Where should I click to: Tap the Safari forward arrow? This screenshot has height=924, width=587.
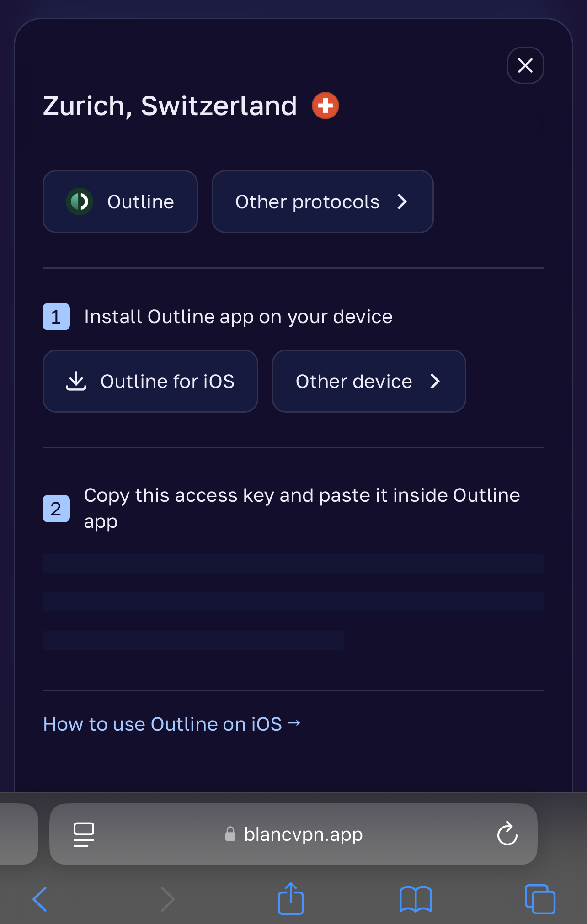[168, 899]
